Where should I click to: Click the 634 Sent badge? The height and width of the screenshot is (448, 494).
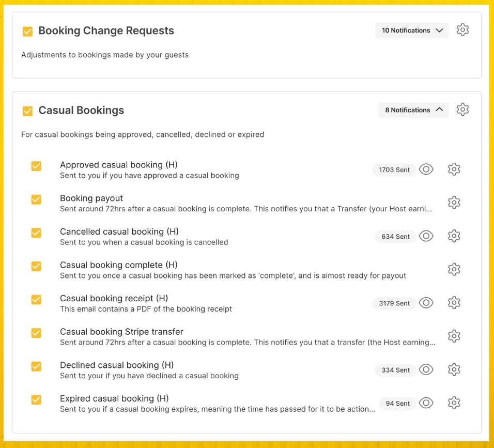(x=395, y=237)
